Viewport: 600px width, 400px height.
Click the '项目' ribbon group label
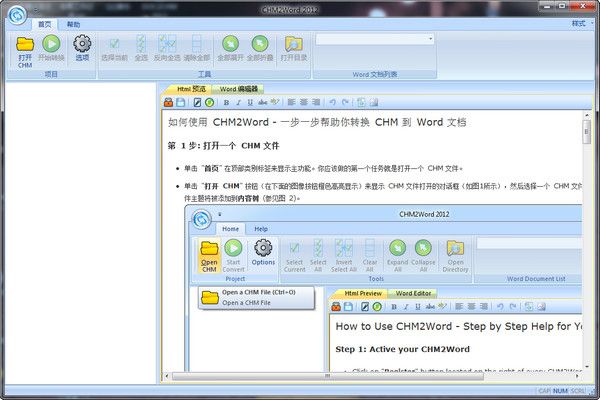tap(51, 74)
